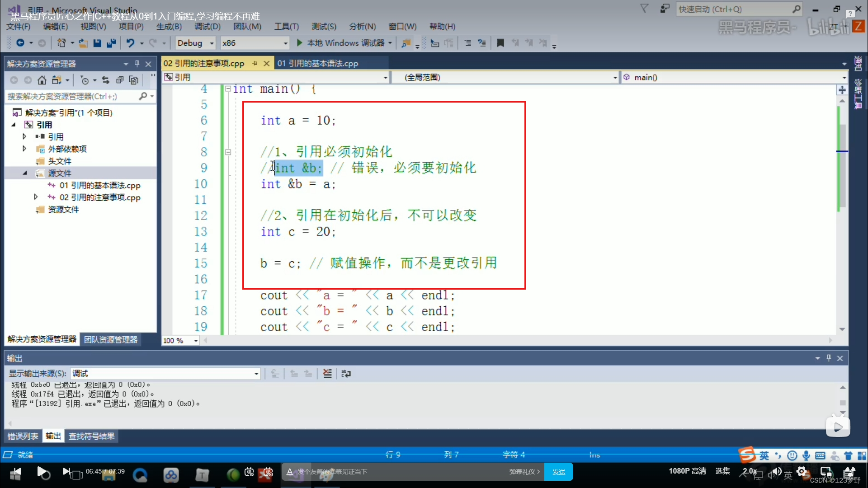Click the 弹幕礼仪 link
868x488 pixels.
[524, 472]
